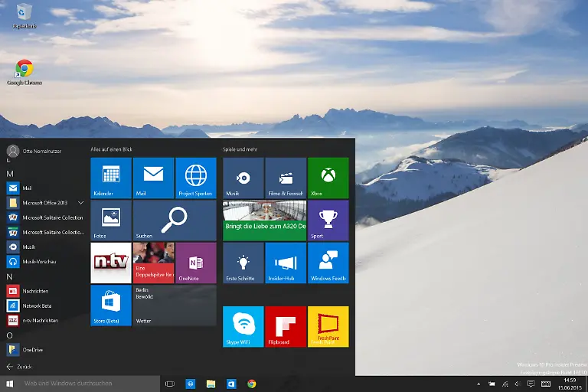Open the Flipboard tile
588x392 pixels.
tap(286, 326)
